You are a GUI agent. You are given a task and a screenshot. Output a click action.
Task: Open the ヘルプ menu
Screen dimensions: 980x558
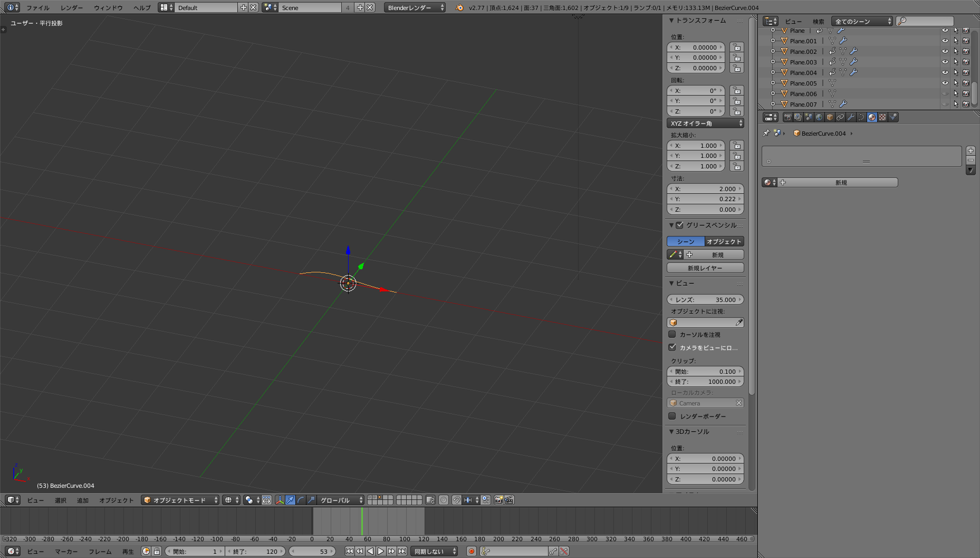pos(142,7)
